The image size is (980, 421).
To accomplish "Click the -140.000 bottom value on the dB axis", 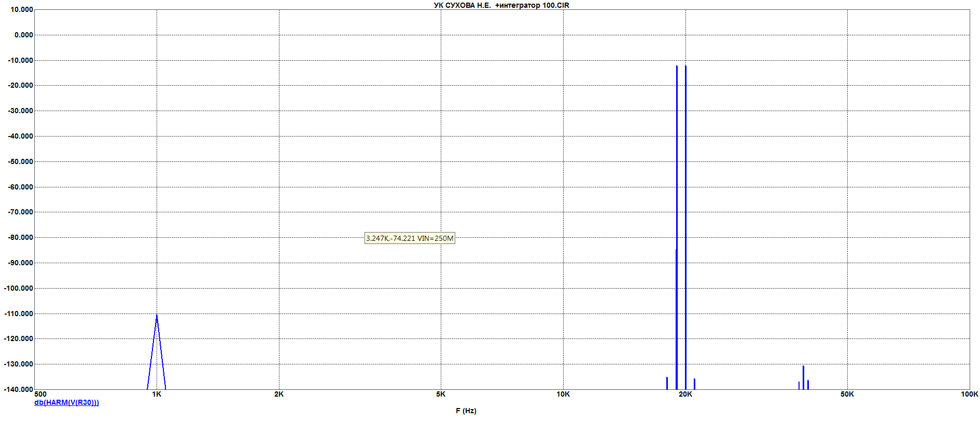I will pyautogui.click(x=19, y=389).
